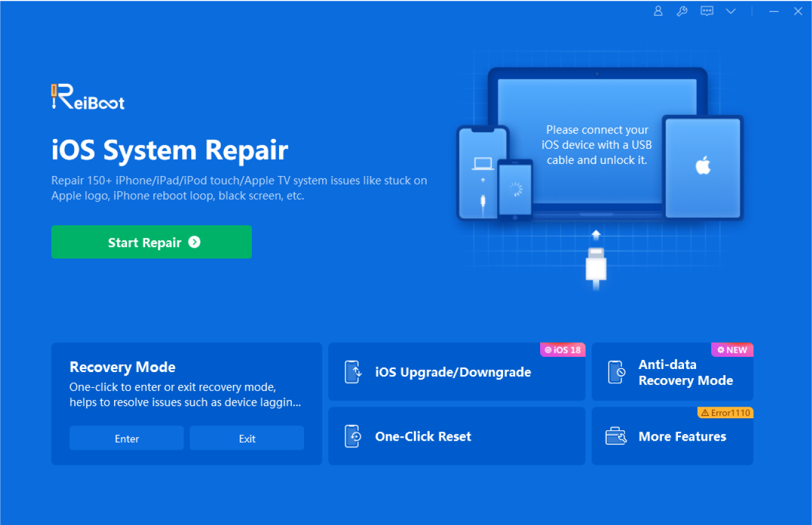The image size is (812, 525).
Task: Close the ReiBoot window
Action: click(798, 11)
